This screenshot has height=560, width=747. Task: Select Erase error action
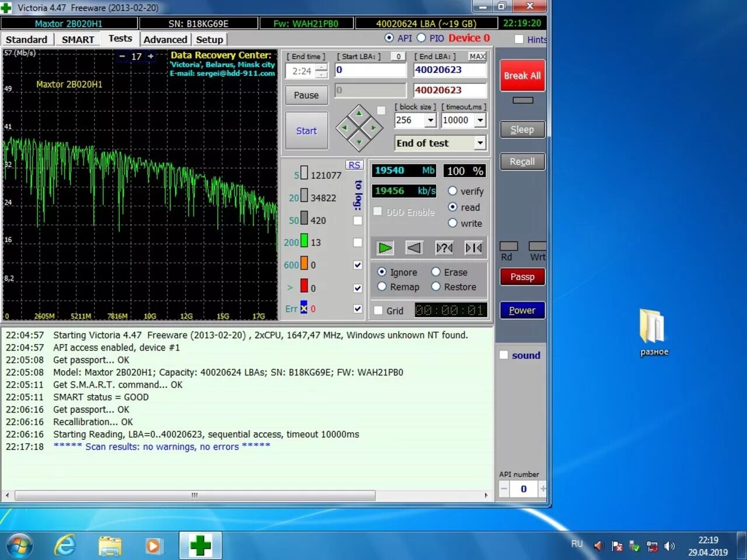click(x=435, y=272)
